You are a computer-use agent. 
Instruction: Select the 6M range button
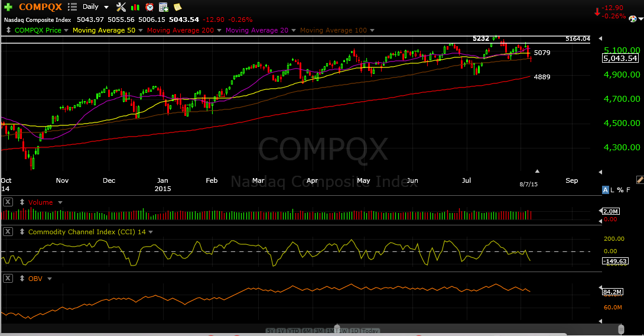[x=307, y=331]
